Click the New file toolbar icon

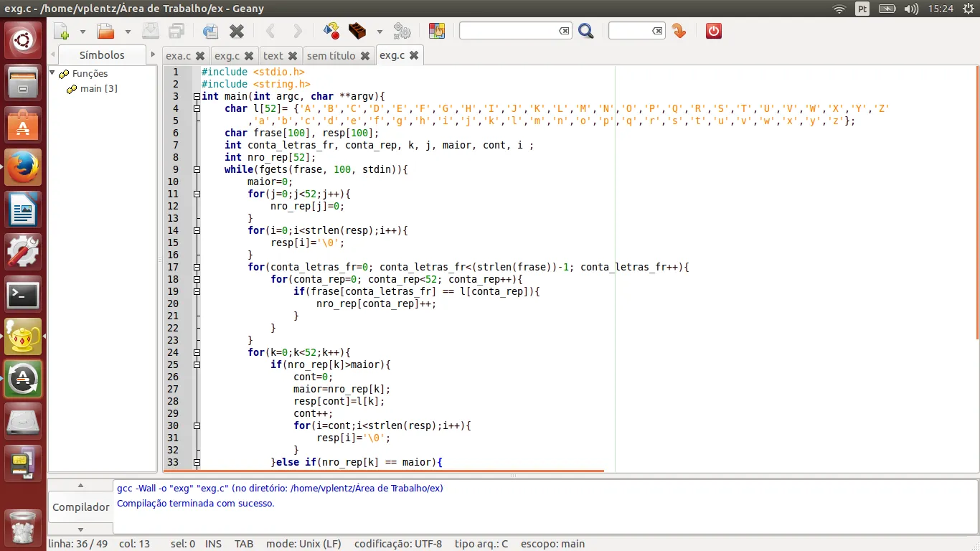62,31
